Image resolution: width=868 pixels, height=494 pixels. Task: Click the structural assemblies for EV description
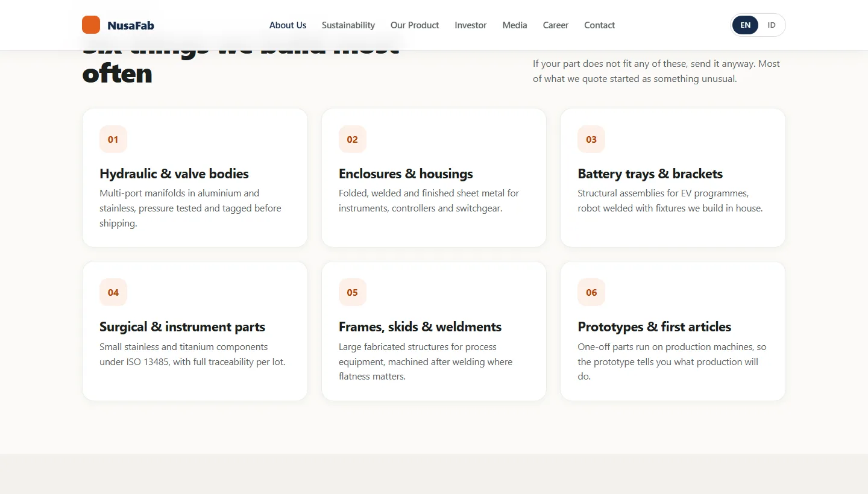click(670, 201)
